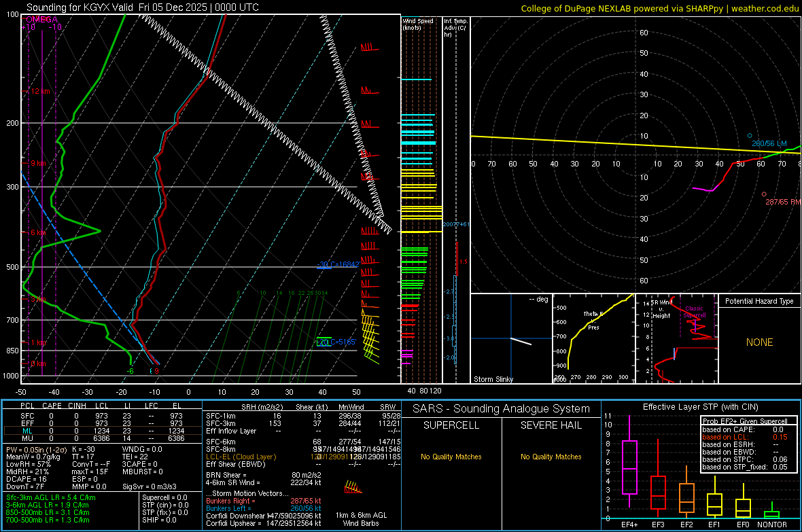Click the 'Corfidi Upshear' vector line
Screen dimensions: 802x532
(264, 523)
